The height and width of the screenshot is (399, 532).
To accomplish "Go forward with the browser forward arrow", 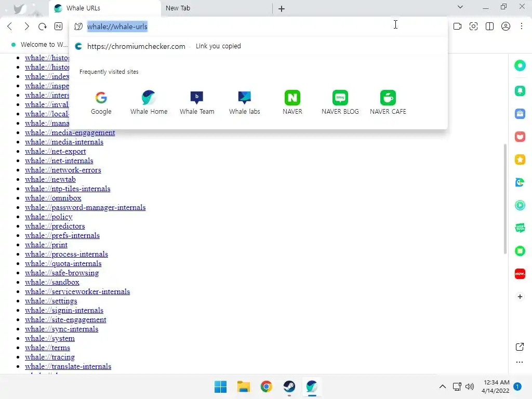I will (26, 26).
